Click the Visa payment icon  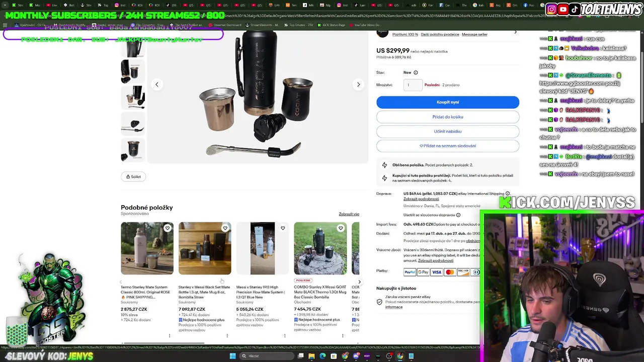[x=436, y=272]
